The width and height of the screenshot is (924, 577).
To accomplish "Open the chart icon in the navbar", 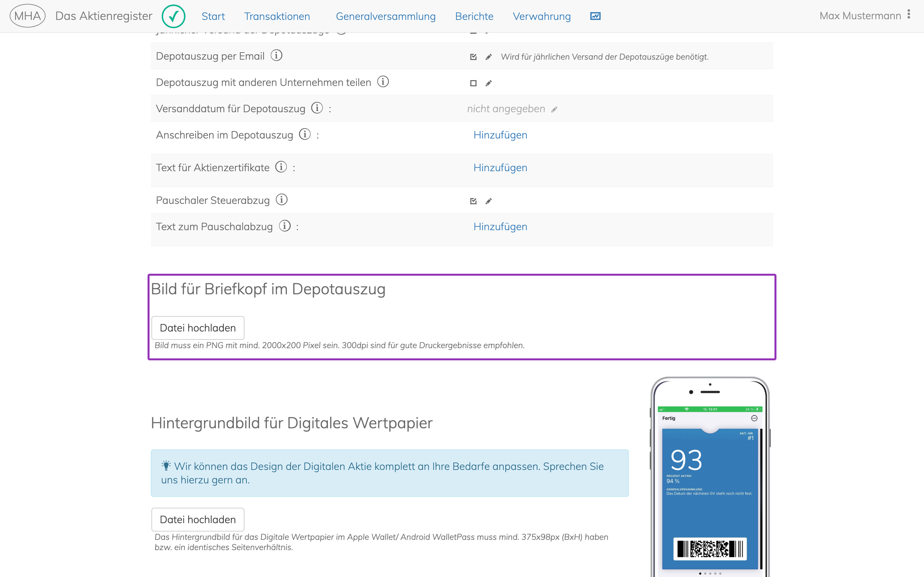I will point(595,16).
